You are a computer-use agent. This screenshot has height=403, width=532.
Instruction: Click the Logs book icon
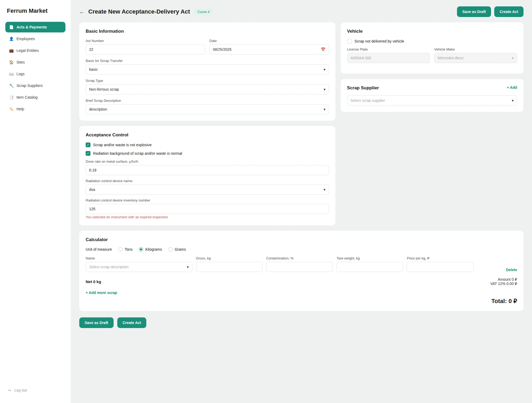(x=11, y=74)
